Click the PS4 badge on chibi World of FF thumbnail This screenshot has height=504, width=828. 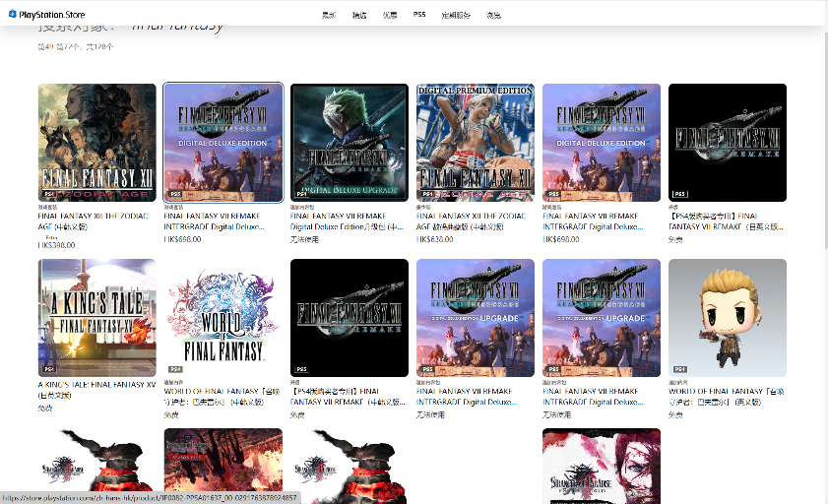679,369
